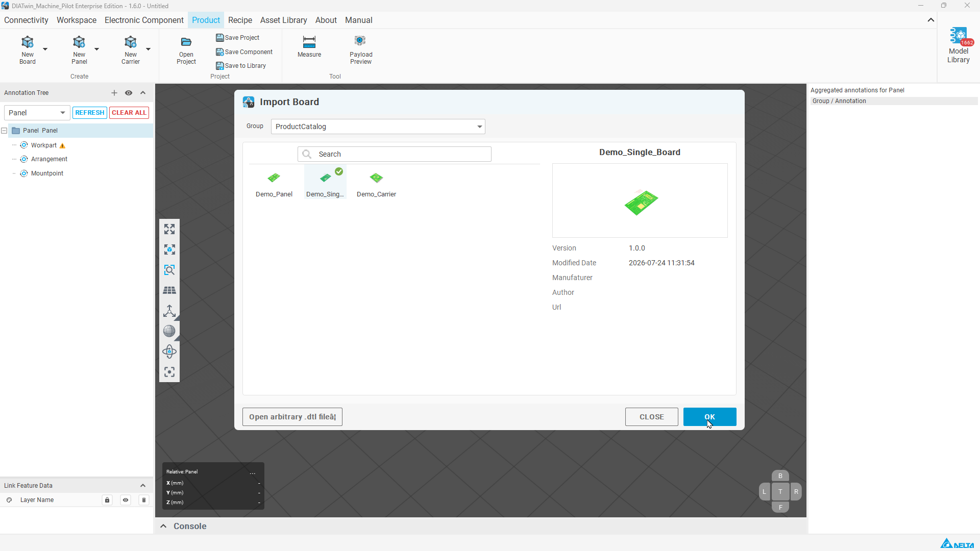
Task: Open the New Carrier dropdown arrow
Action: point(149,49)
